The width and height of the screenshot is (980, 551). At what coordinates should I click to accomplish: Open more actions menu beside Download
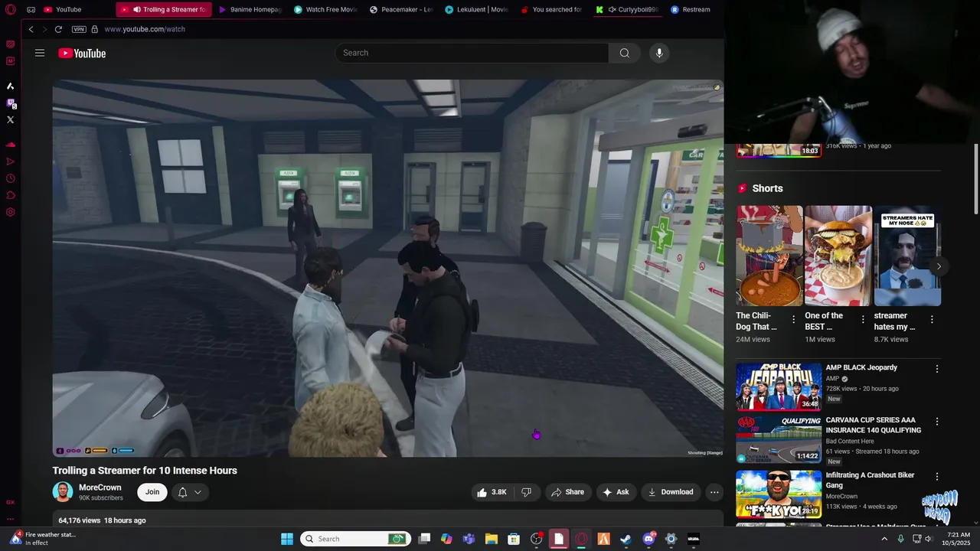point(714,492)
